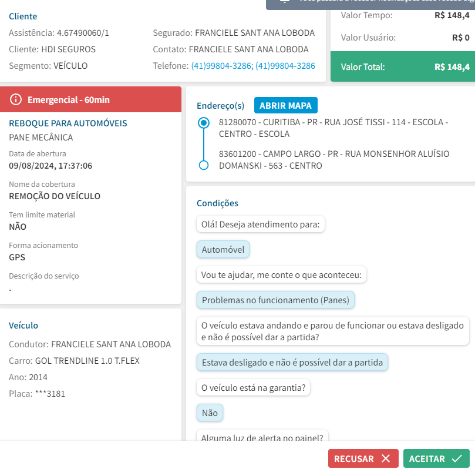475x476 pixels.
Task: Call the second phone number link
Action: [285, 66]
